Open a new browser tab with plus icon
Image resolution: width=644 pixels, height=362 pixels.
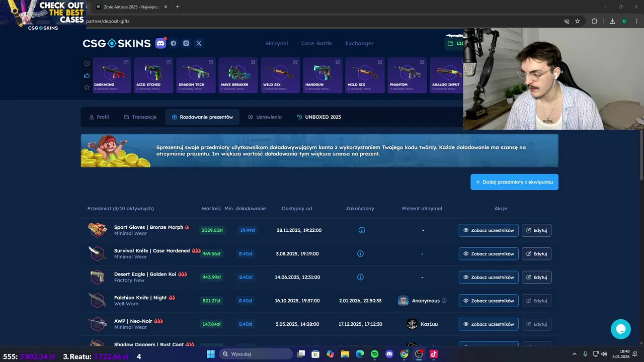pyautogui.click(x=178, y=7)
